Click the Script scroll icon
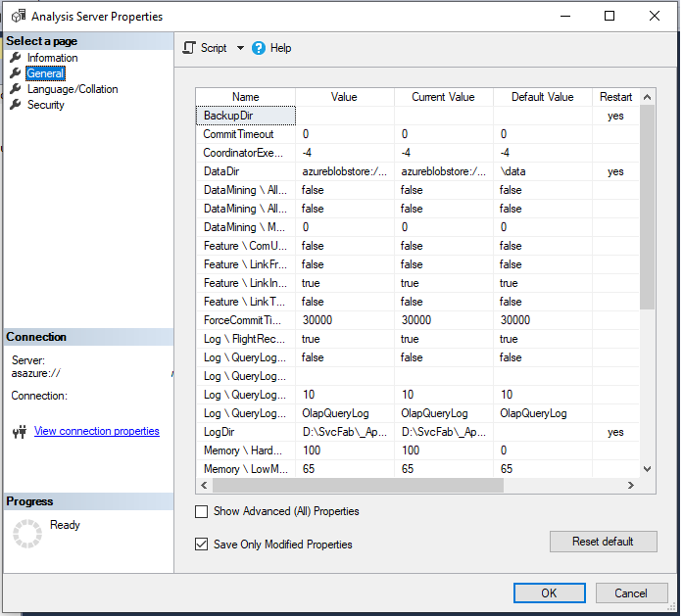Viewport: 683px width, 616px height. click(189, 48)
